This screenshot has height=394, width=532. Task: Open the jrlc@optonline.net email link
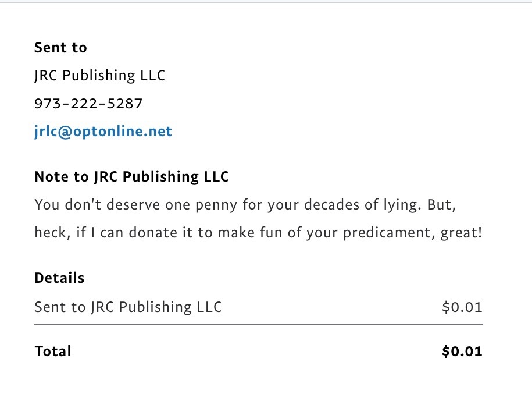pyautogui.click(x=103, y=132)
